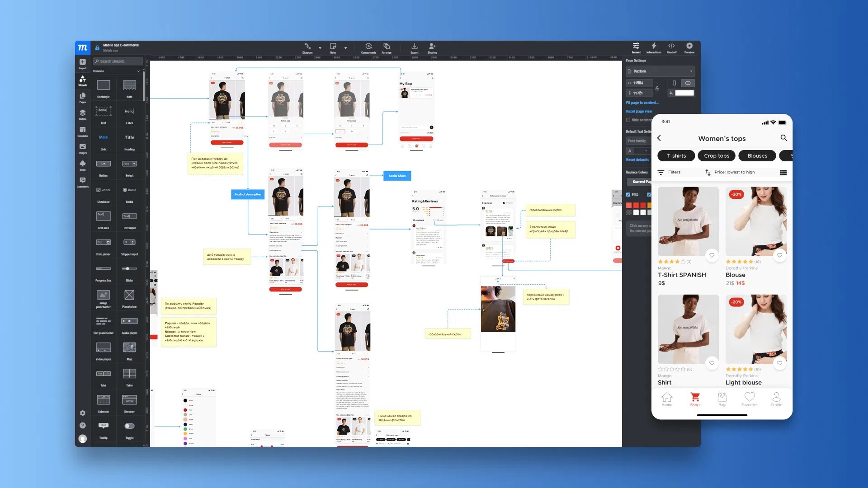Select the Diagram tool in the top toolbar
The height and width of the screenshot is (488, 868).
307,48
